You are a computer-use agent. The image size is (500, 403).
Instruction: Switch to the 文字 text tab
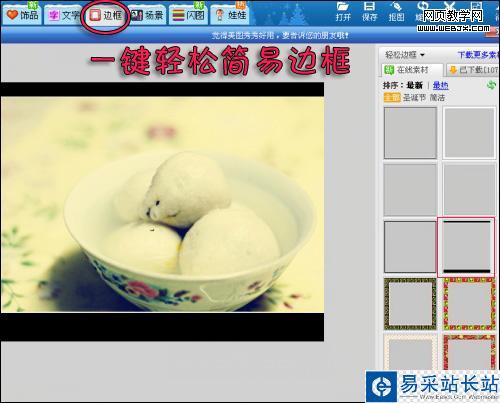point(63,15)
